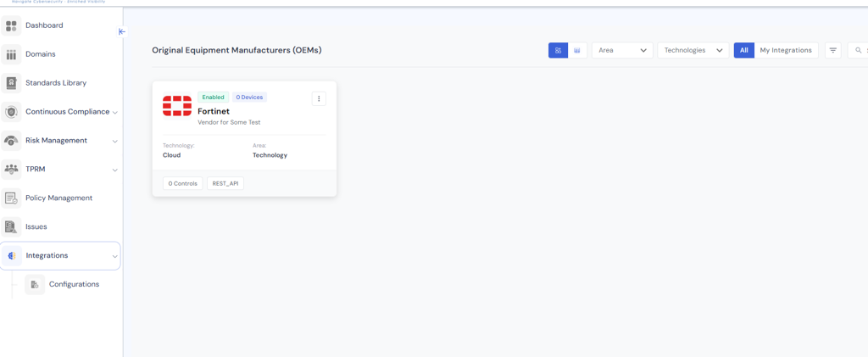Open Domains menu item
Viewport: 868px width, 357px height.
tap(41, 54)
